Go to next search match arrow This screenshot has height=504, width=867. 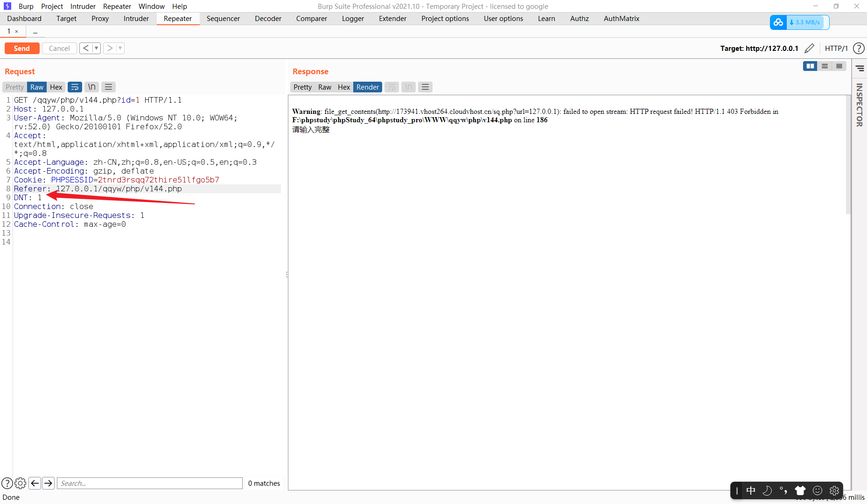pos(48,483)
